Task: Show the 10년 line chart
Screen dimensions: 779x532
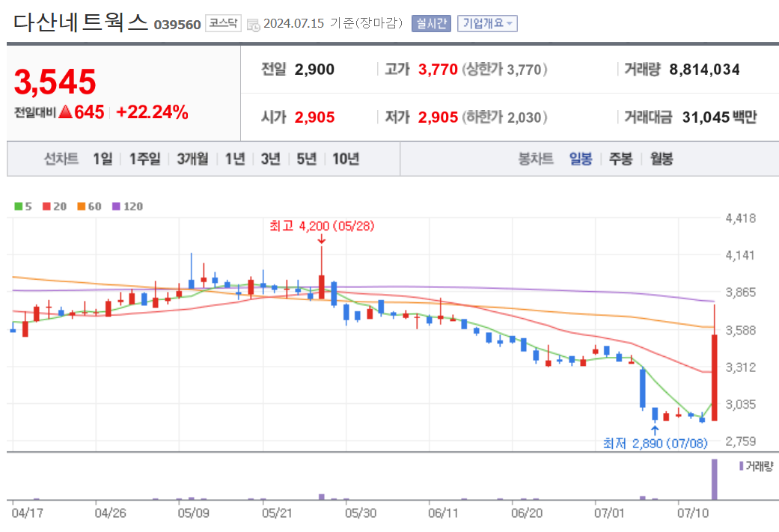Action: 345,159
